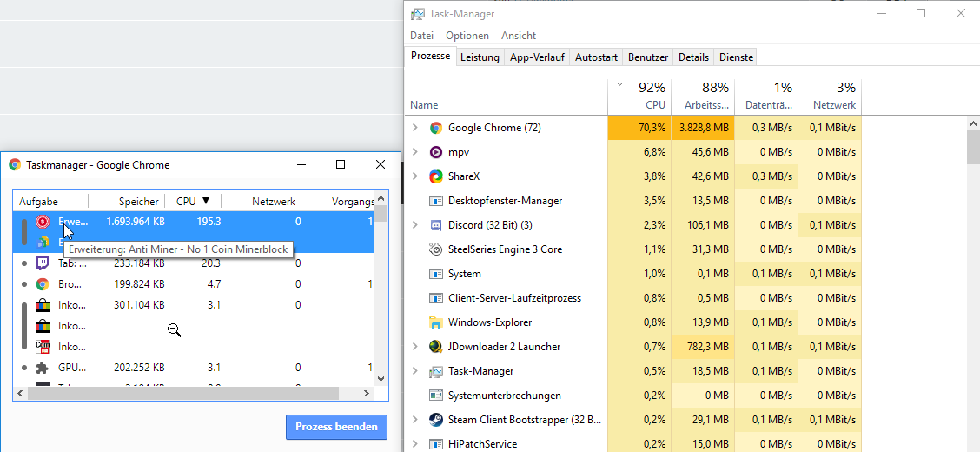Click the Systemunterbrechungen process icon
Image resolution: width=980 pixels, height=452 pixels.
(435, 395)
